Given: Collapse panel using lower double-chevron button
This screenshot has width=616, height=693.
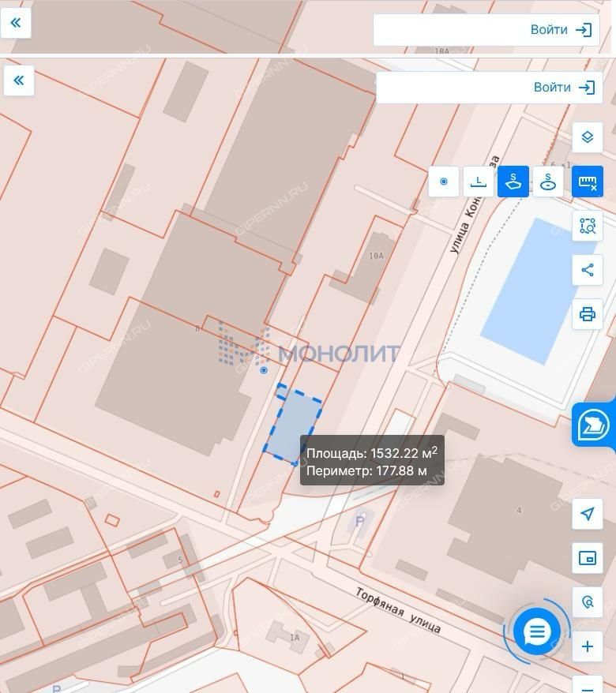Looking at the screenshot, I should tap(19, 81).
